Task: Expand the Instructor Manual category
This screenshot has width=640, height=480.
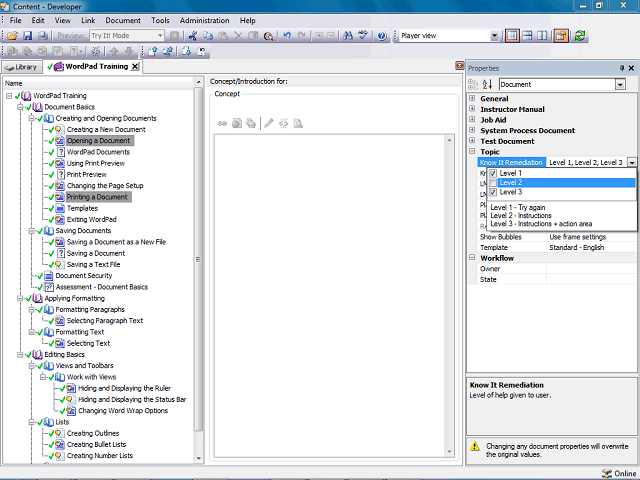Action: (472, 109)
